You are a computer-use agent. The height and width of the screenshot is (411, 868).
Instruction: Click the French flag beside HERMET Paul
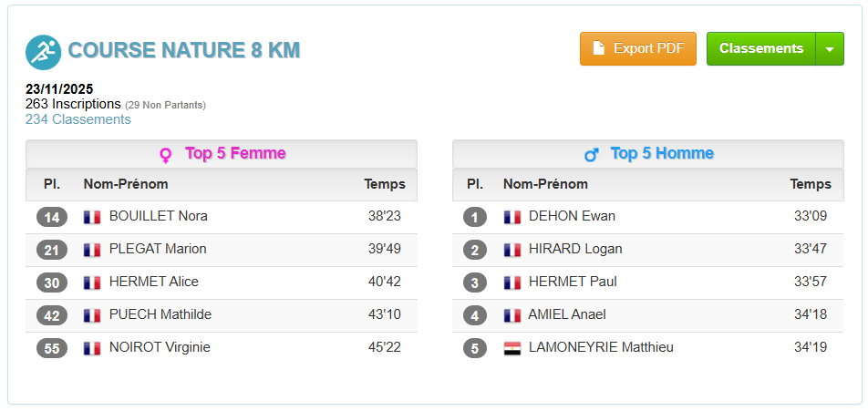coord(512,283)
